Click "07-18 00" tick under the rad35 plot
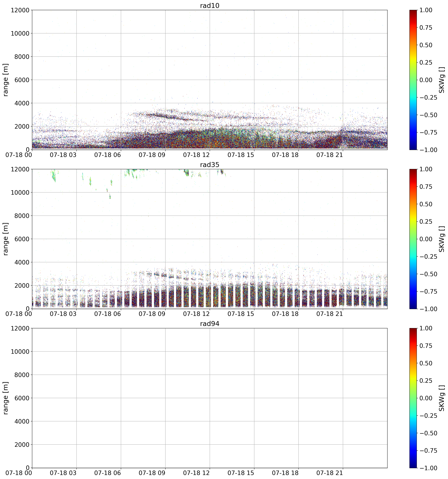This screenshot has height=479, width=448. (x=19, y=314)
